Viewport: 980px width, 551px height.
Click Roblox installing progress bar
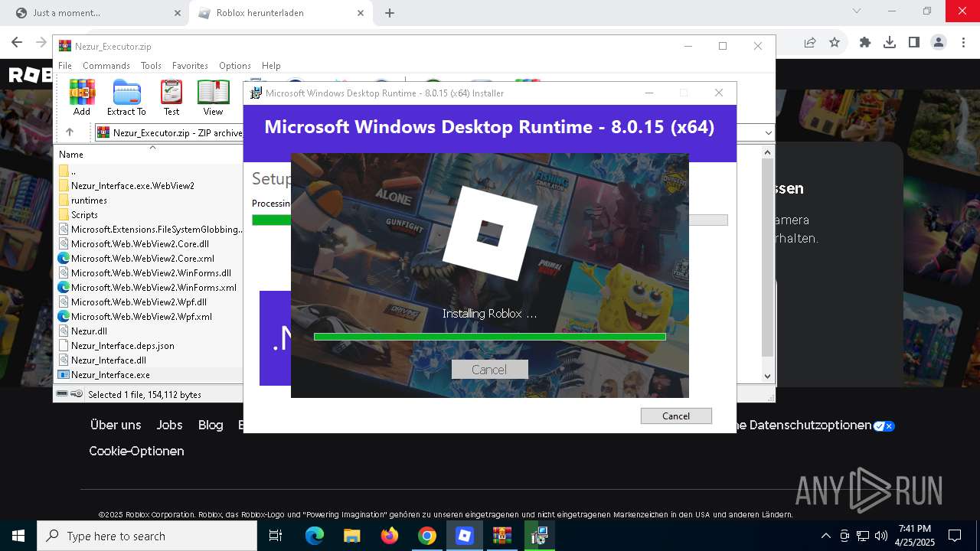490,336
